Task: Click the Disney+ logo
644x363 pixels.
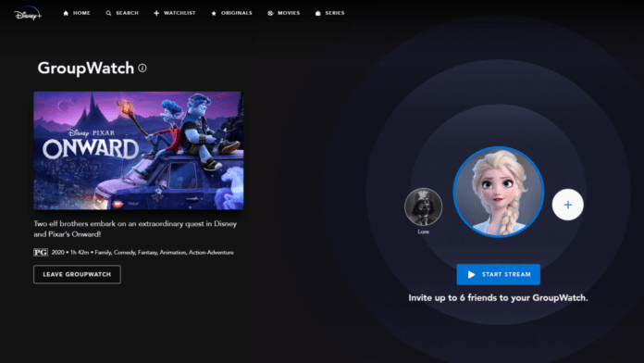Action: coord(28,13)
